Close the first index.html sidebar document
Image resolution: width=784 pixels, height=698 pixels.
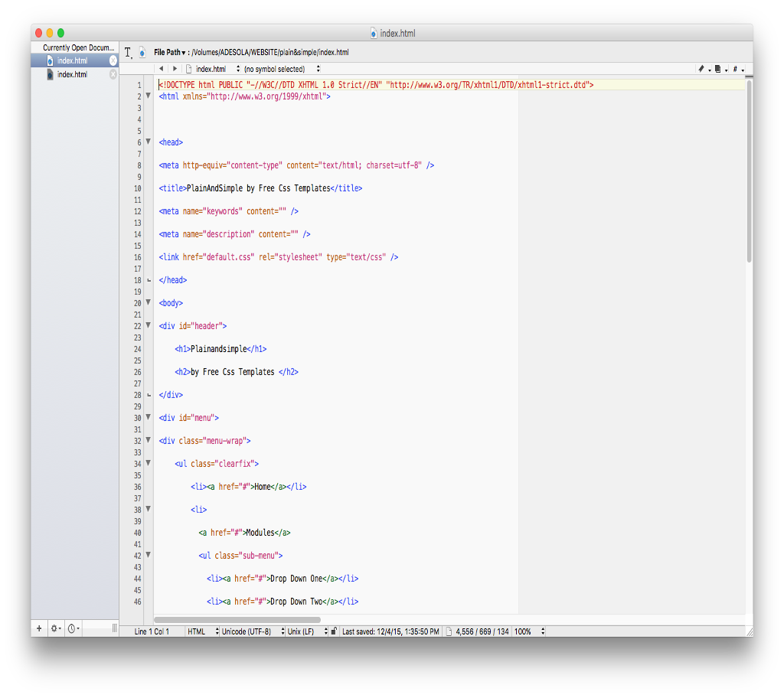[113, 60]
